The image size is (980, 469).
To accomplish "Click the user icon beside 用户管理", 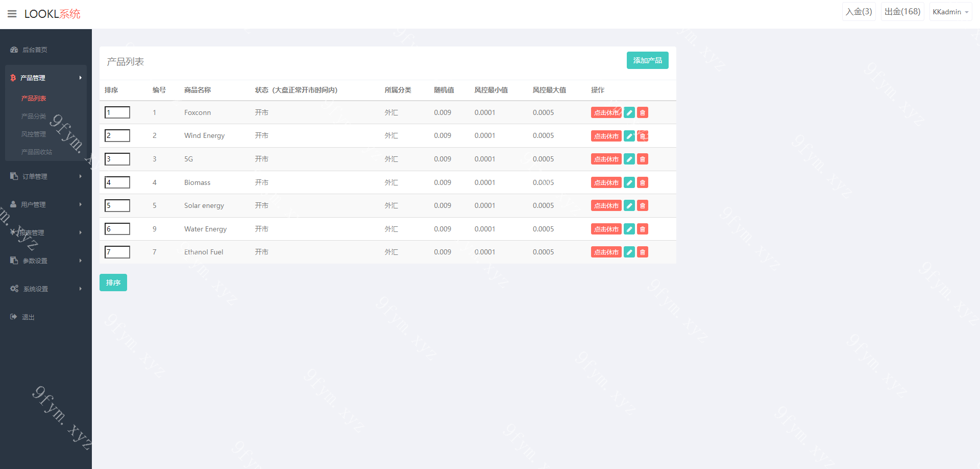I will pos(13,204).
